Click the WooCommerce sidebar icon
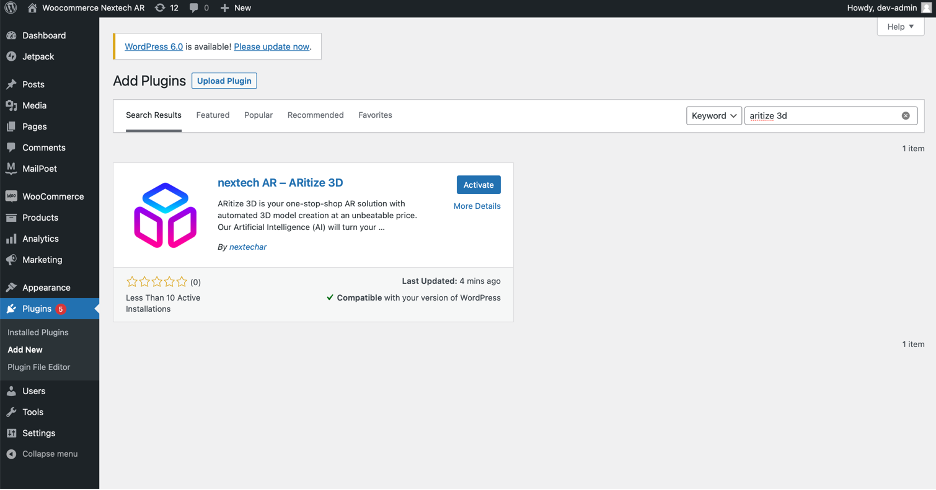 (x=11, y=196)
